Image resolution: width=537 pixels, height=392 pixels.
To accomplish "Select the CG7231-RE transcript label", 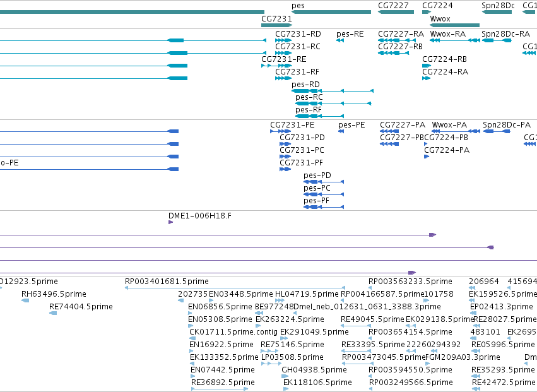I will click(x=283, y=59).
